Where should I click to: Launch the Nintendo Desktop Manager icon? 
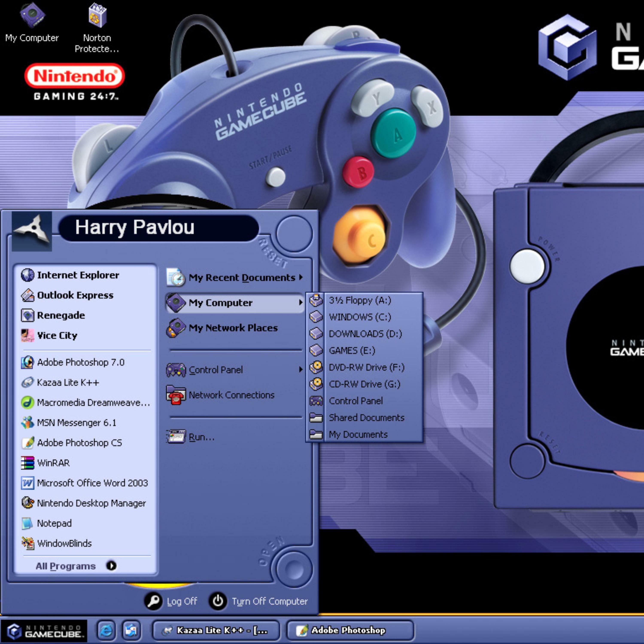[x=28, y=503]
